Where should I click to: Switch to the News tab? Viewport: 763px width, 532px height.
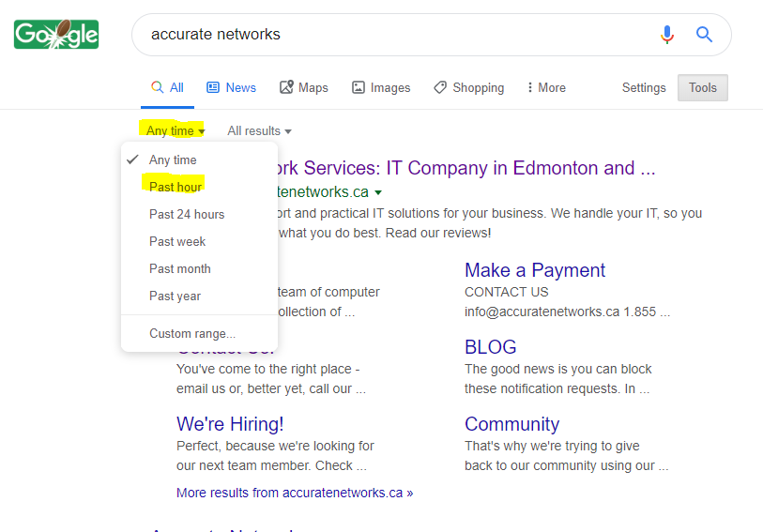232,87
